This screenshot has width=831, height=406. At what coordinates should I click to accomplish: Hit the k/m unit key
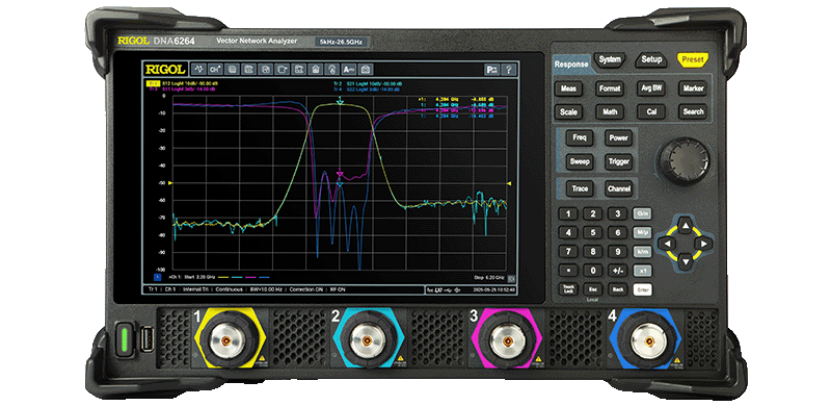(x=643, y=252)
